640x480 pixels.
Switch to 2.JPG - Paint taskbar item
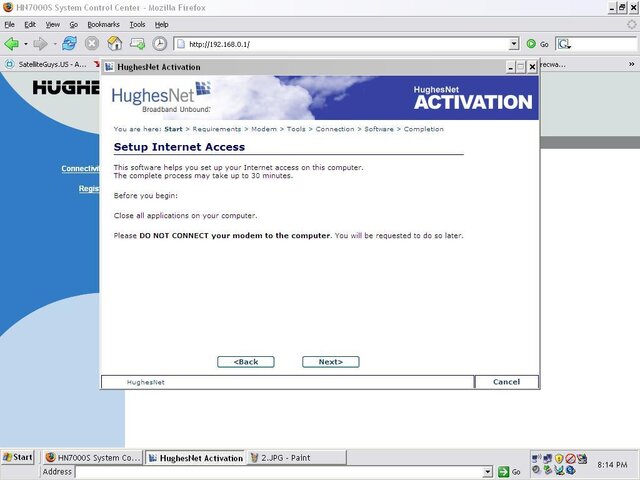click(297, 458)
